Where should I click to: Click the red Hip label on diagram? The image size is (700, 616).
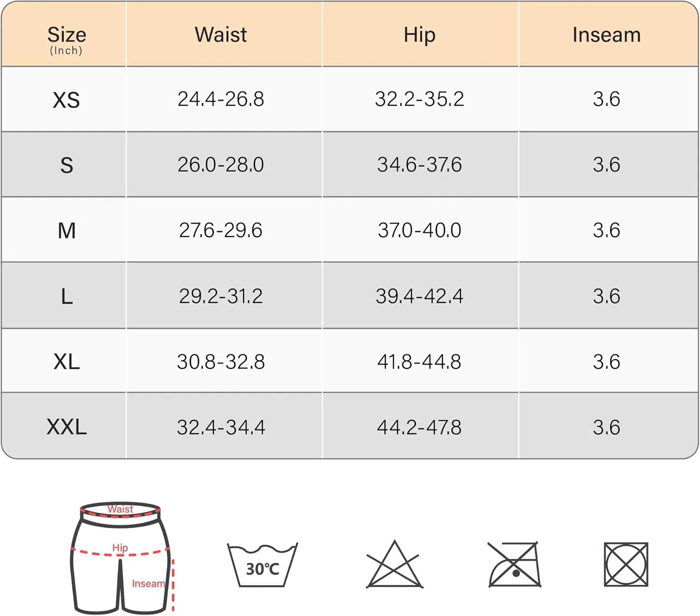pyautogui.click(x=120, y=548)
